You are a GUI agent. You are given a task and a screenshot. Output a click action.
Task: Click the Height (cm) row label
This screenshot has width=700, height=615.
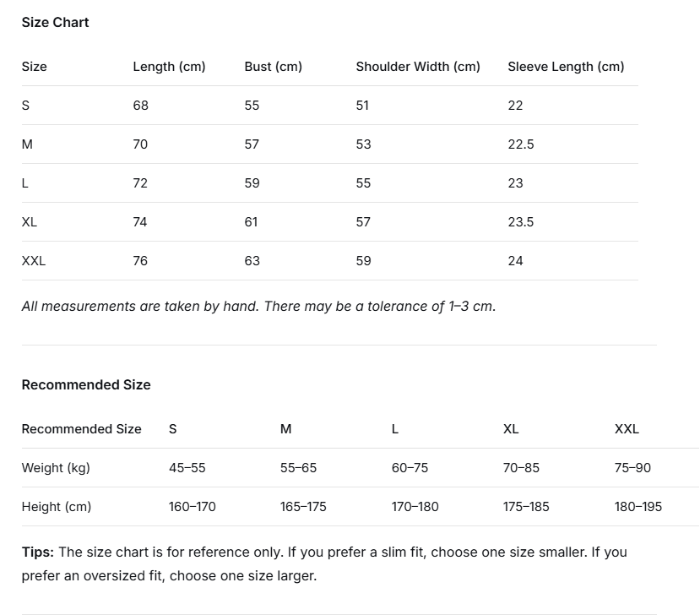tap(57, 507)
